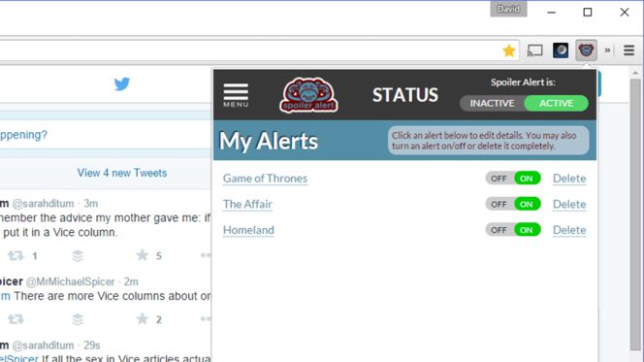Click the Spoiler Alert extension toolbar icon
This screenshot has height=362, width=644.
point(586,50)
